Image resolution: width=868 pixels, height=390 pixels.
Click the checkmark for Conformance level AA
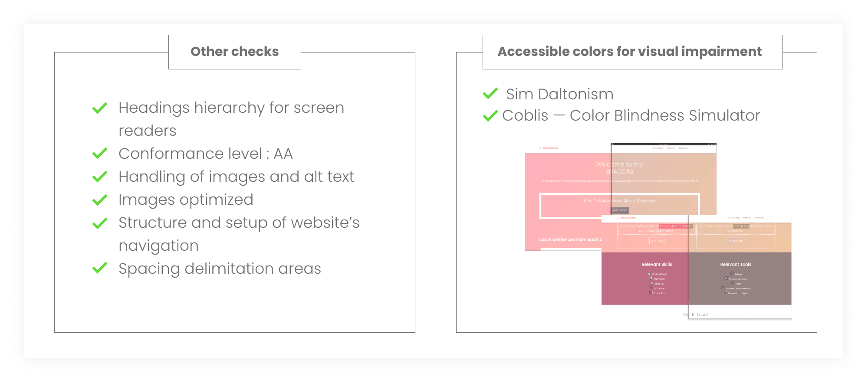[x=100, y=154]
